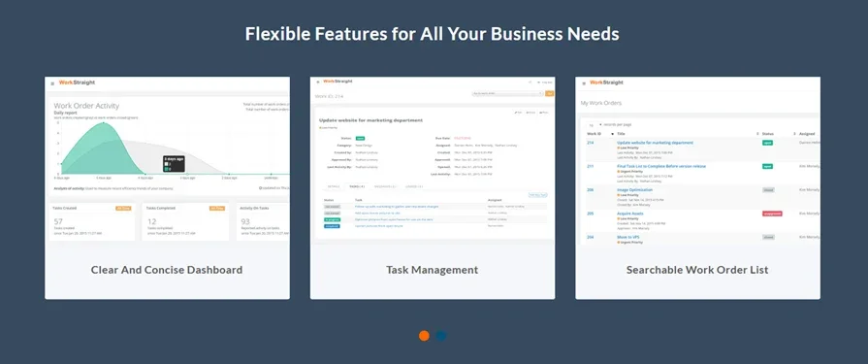Click Update website for marketing department heading
Screen dimensions: 868x364
[370, 120]
